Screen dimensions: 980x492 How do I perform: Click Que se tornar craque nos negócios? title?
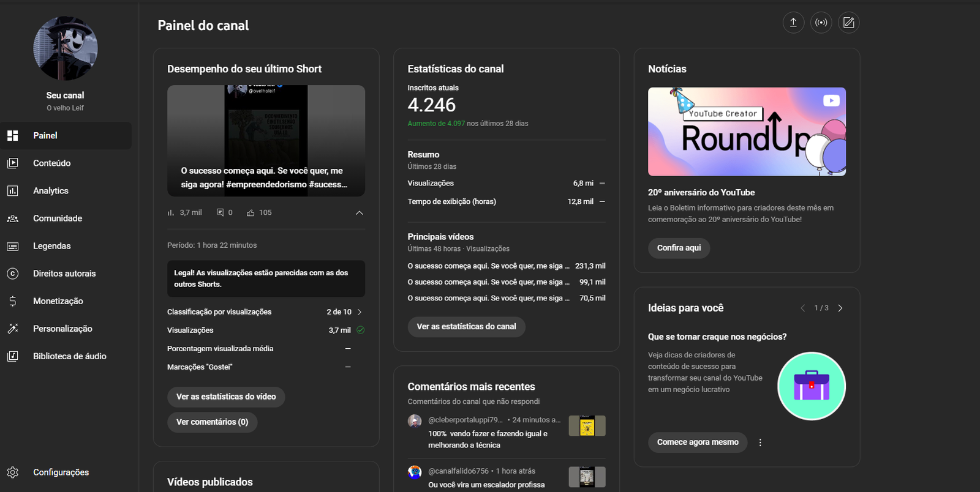click(x=717, y=337)
